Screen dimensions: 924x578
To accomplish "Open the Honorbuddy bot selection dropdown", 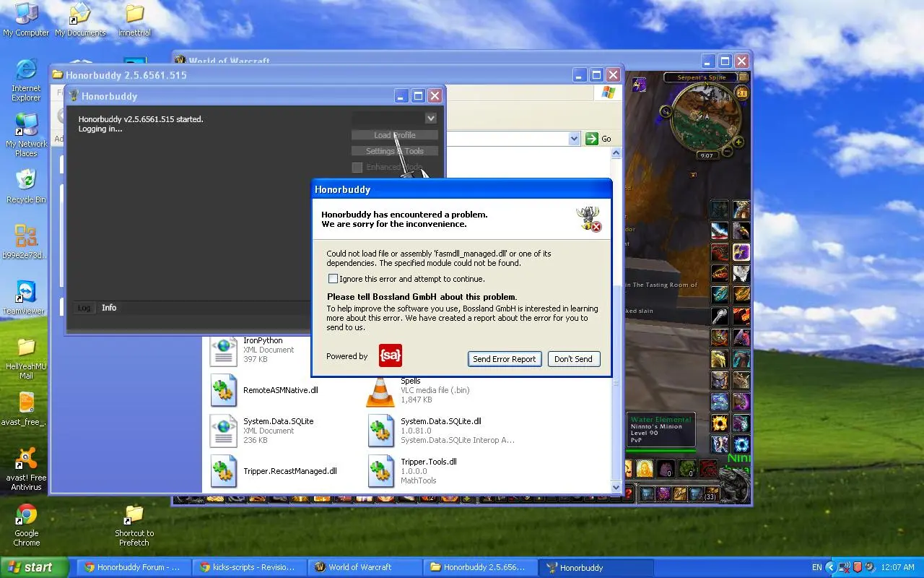I will [x=431, y=118].
